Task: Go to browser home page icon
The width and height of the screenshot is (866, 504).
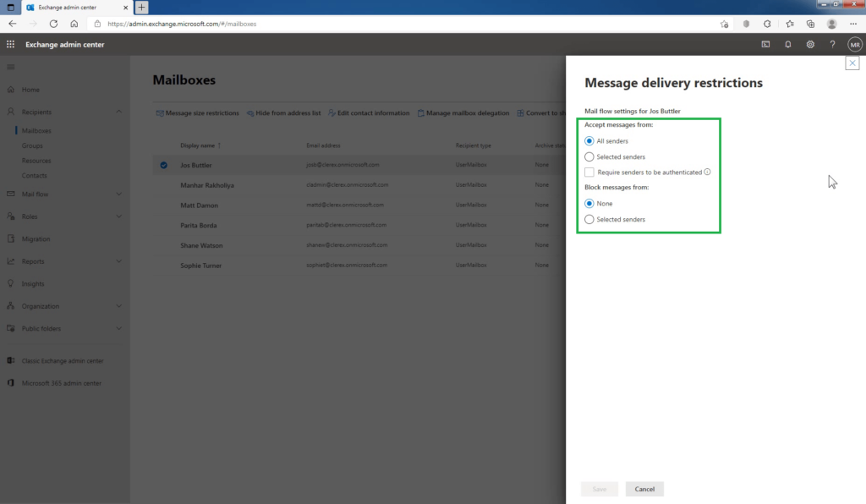Action: [x=74, y=24]
